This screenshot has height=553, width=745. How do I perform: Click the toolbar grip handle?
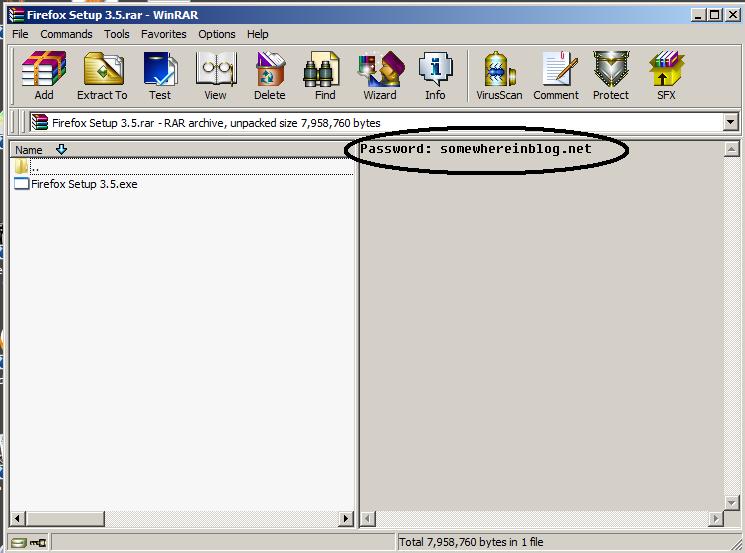tap(11, 75)
